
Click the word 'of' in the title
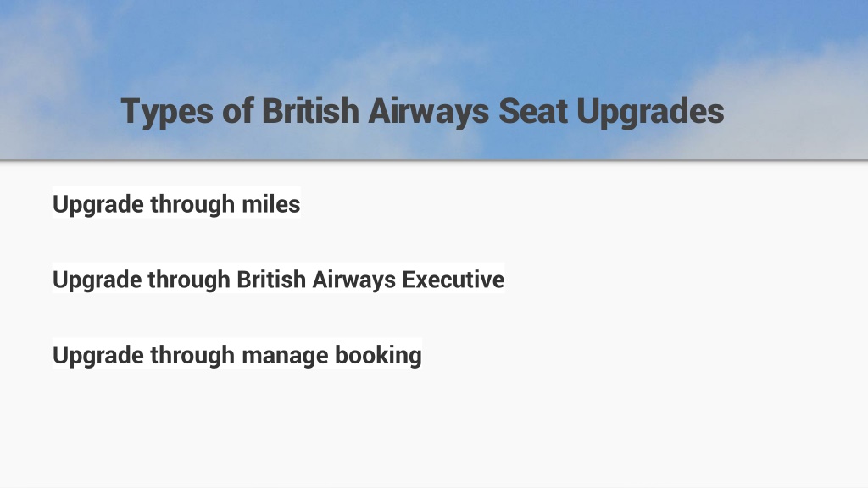[238, 111]
